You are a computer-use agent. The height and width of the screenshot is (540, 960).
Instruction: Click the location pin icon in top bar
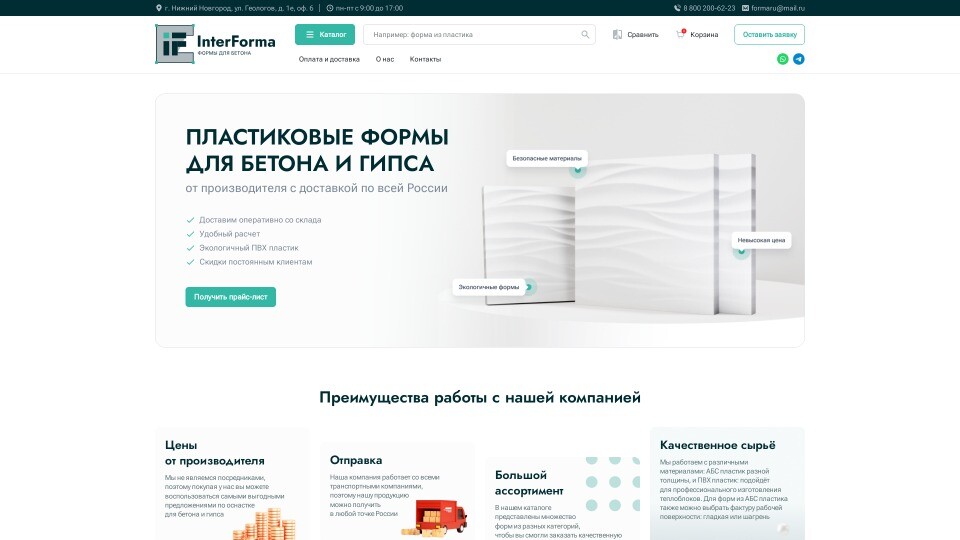coord(159,8)
